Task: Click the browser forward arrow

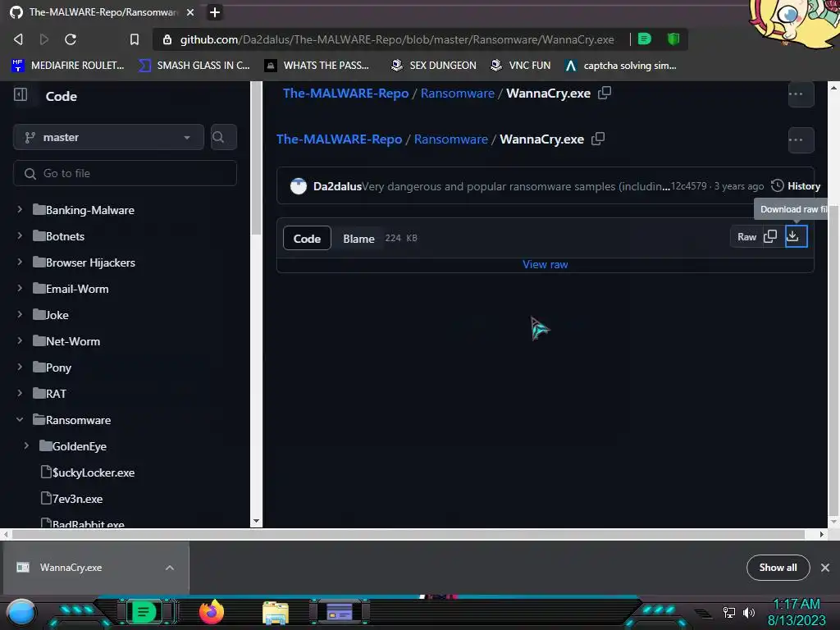Action: (44, 39)
